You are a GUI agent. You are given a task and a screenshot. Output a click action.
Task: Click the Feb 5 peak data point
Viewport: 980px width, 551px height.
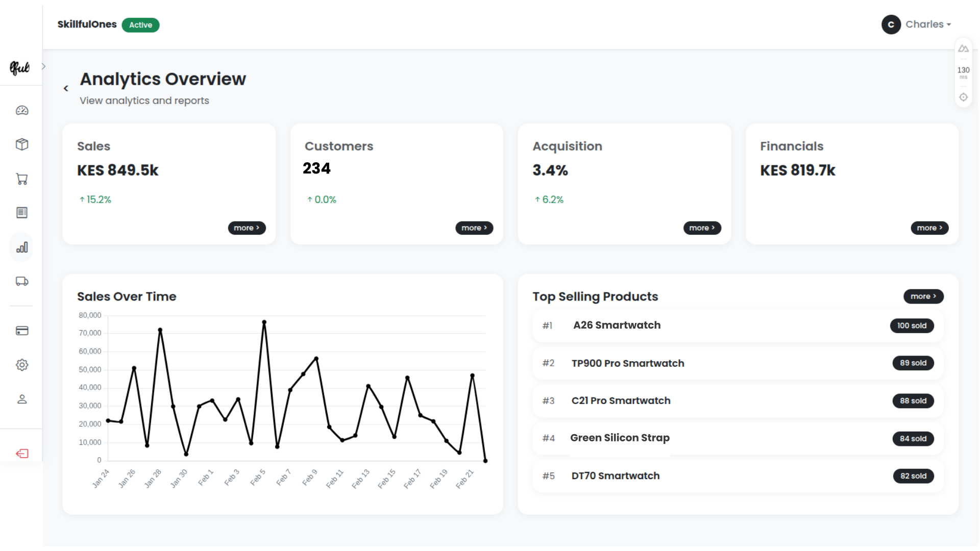tap(264, 322)
